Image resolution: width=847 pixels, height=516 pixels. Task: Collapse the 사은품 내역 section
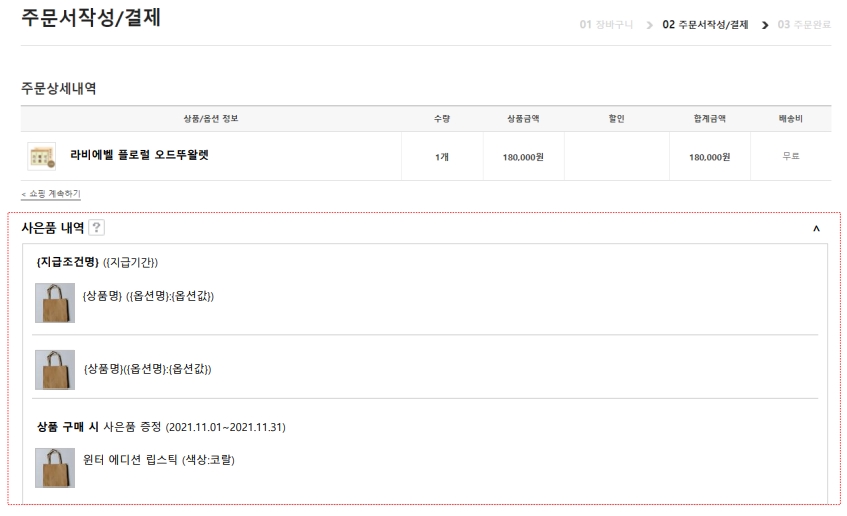tap(816, 229)
